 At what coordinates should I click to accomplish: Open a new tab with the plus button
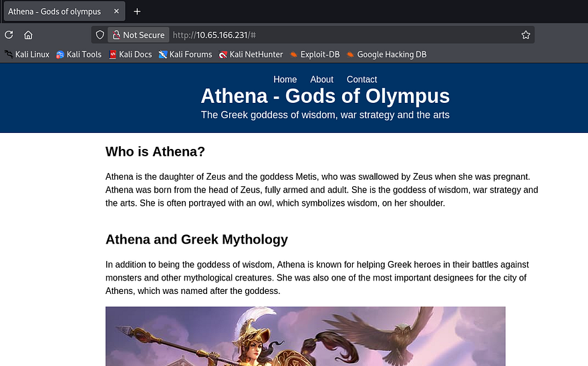click(137, 11)
